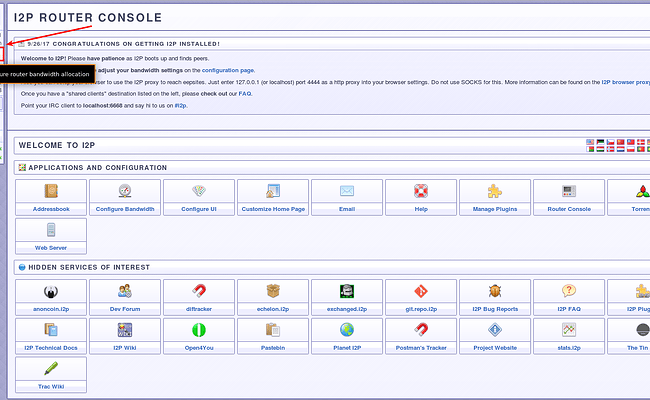This screenshot has height=400, width=650.
Task: Switch language with the Taiwan flag
Action: pyautogui.click(x=631, y=142)
